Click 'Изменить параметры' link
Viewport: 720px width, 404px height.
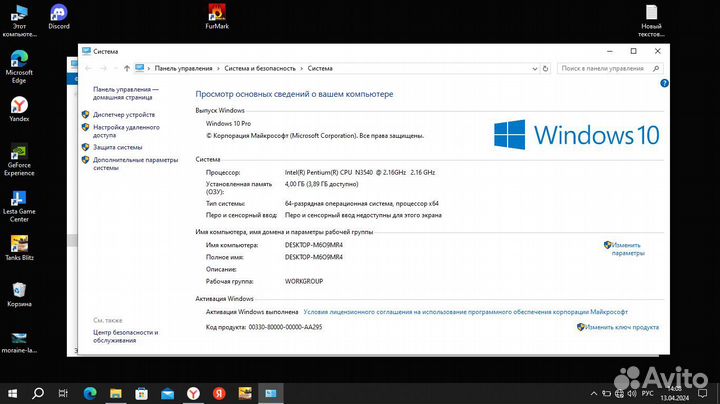point(628,249)
